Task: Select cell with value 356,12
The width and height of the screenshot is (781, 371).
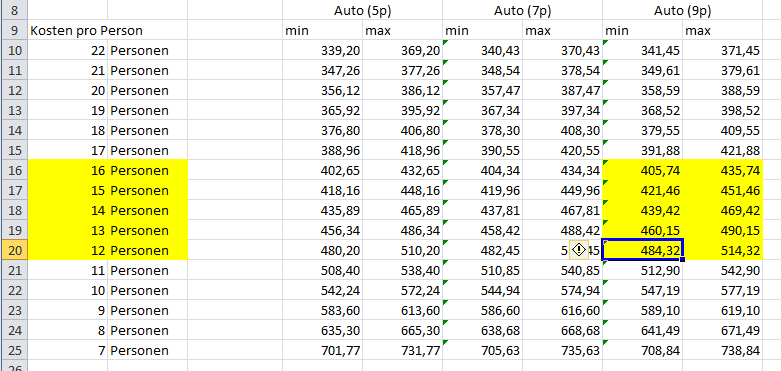Action: 322,90
